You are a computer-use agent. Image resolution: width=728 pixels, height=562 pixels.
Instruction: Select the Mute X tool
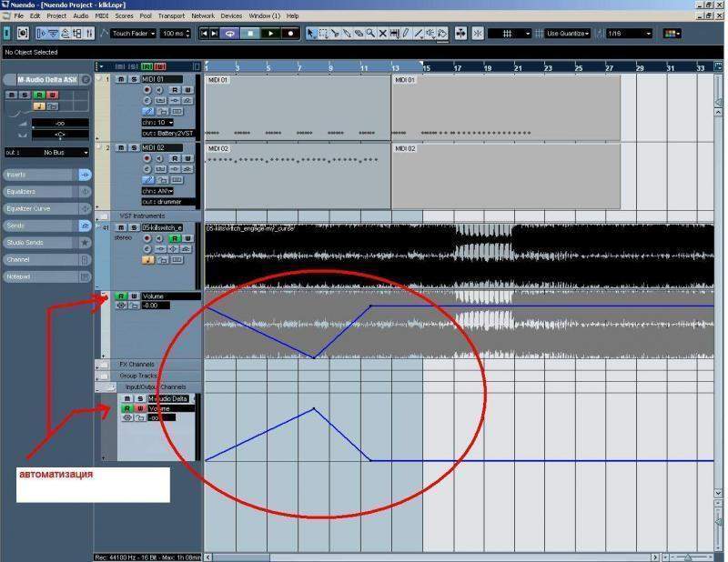(382, 34)
